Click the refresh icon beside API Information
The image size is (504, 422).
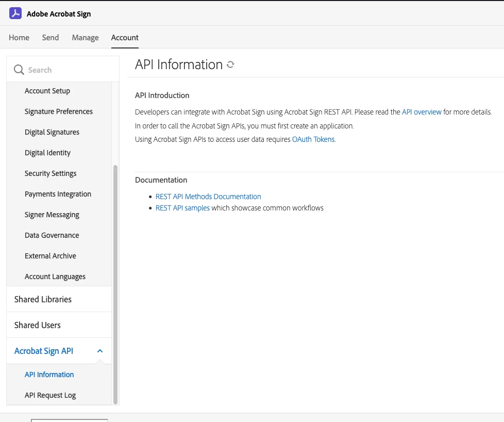coord(230,65)
